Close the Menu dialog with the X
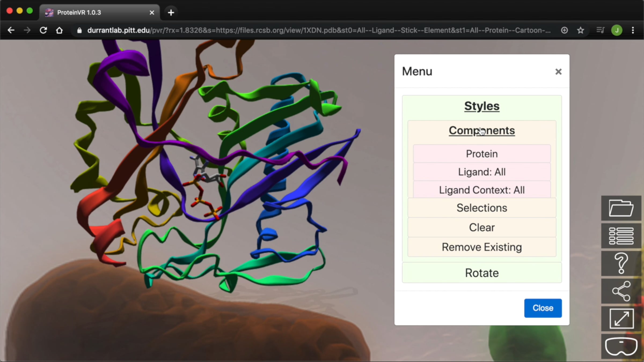The width and height of the screenshot is (644, 362). coord(558,72)
